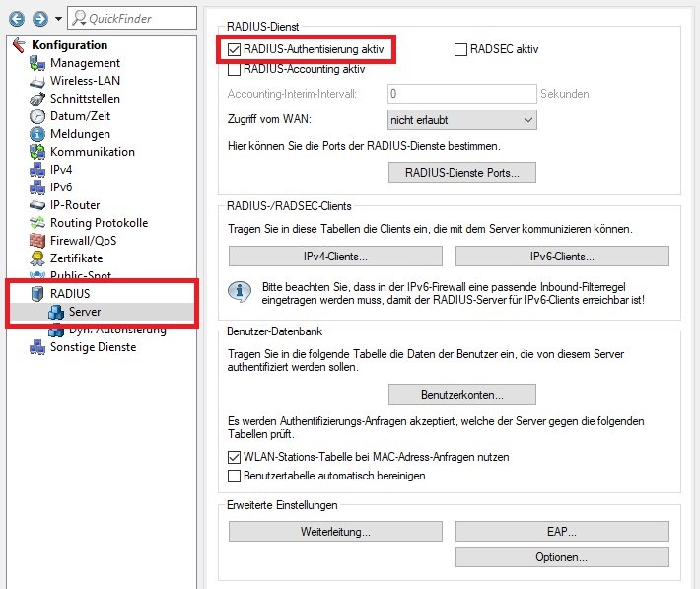Image resolution: width=700 pixels, height=589 pixels.
Task: Expand the navigation history dropdown arrow
Action: point(58,19)
